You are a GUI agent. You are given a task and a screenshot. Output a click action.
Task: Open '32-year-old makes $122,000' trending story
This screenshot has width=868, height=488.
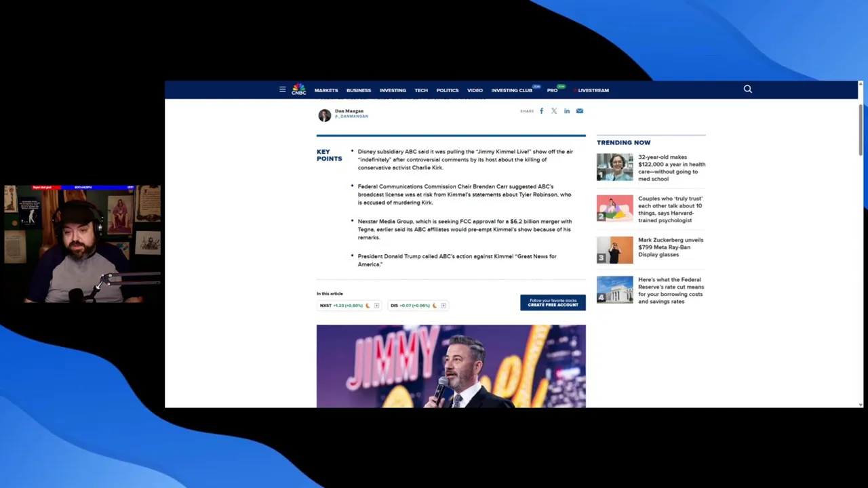pos(671,168)
